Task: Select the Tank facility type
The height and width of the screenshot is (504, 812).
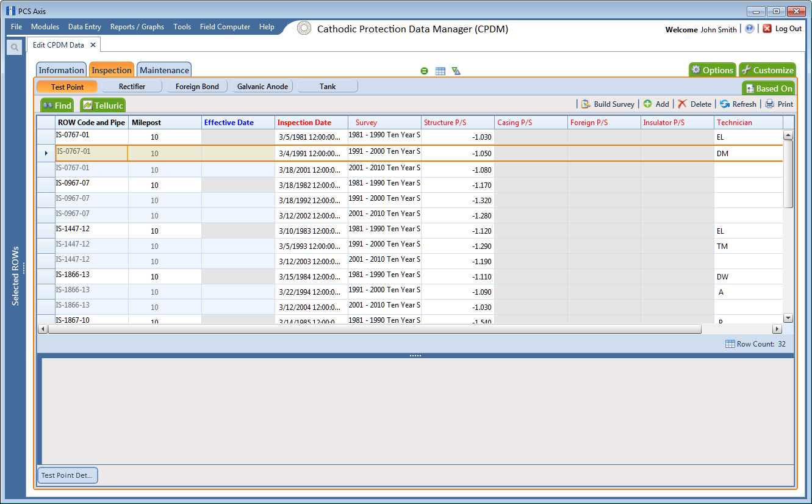Action: point(328,87)
